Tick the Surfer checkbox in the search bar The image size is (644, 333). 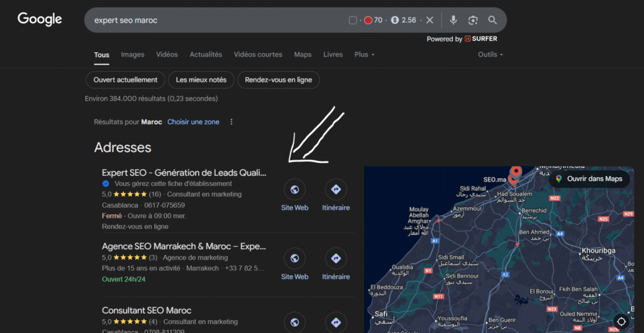click(353, 20)
